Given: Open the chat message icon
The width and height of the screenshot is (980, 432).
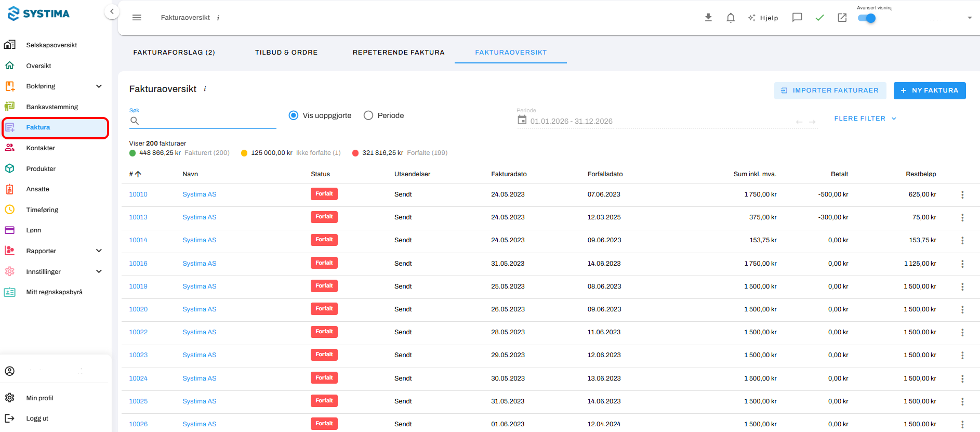Looking at the screenshot, I should point(797,18).
